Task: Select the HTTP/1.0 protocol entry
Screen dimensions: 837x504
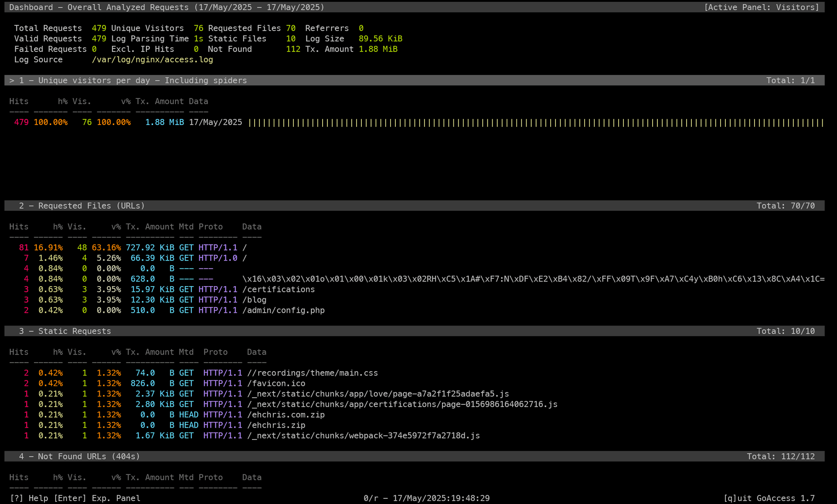Action: pos(218,258)
